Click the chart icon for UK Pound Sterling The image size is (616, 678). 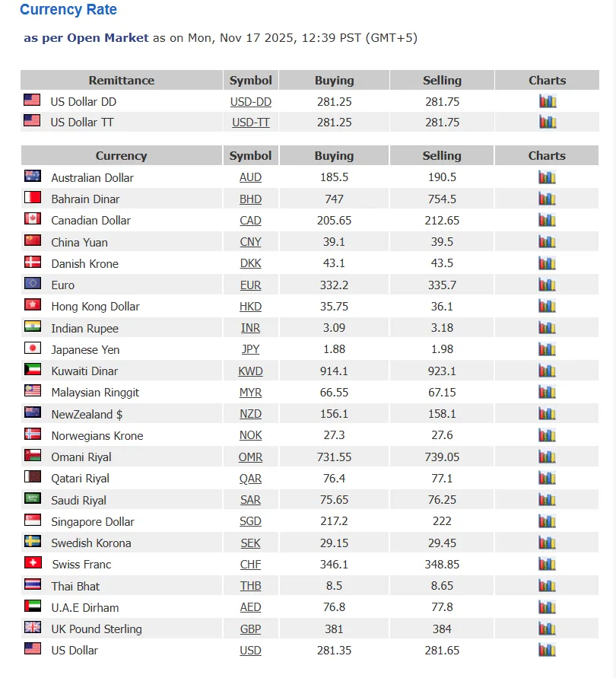pos(547,629)
